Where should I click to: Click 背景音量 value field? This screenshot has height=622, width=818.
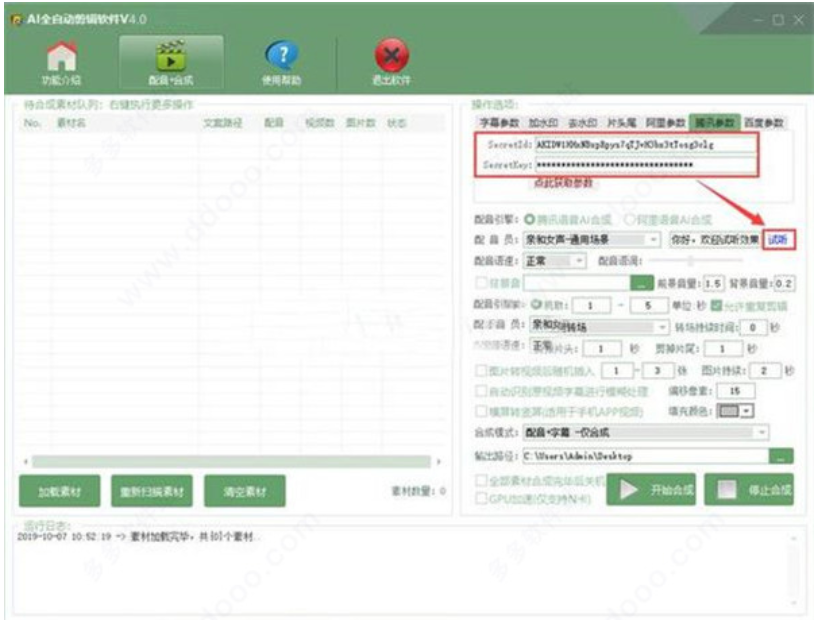[x=784, y=283]
